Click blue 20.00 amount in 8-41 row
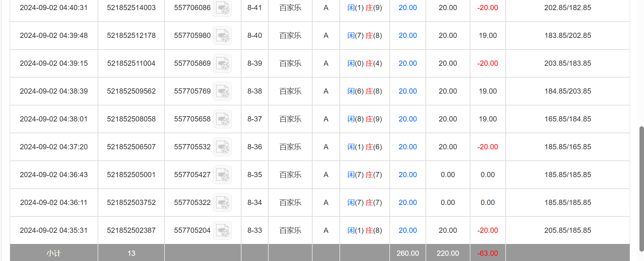Screen dimensions: 644x261 tap(407, 8)
